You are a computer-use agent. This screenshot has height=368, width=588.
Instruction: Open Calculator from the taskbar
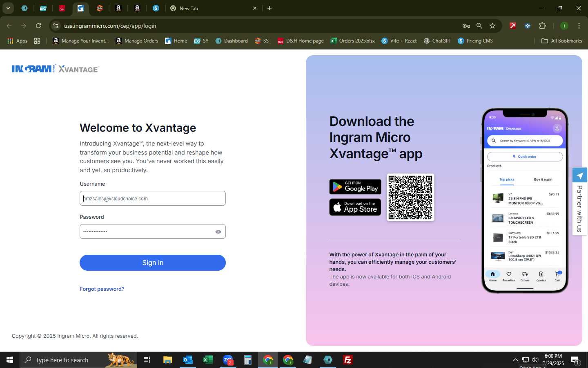coord(248,360)
